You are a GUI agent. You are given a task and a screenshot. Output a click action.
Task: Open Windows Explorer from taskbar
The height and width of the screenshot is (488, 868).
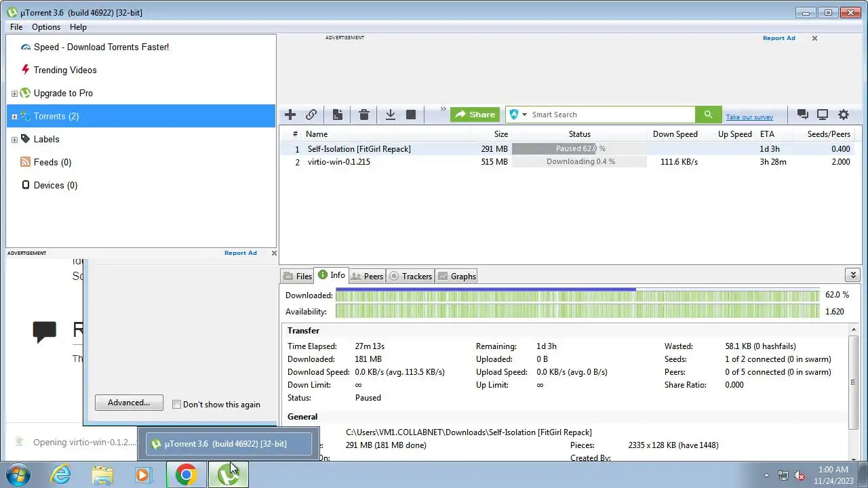(102, 474)
